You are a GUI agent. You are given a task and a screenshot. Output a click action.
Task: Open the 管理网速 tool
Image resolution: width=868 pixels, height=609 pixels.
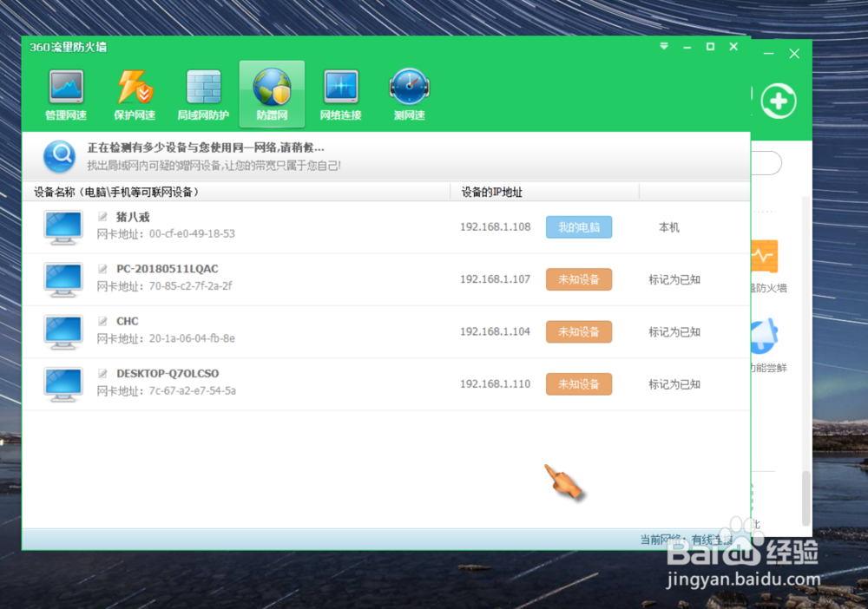coord(66,95)
